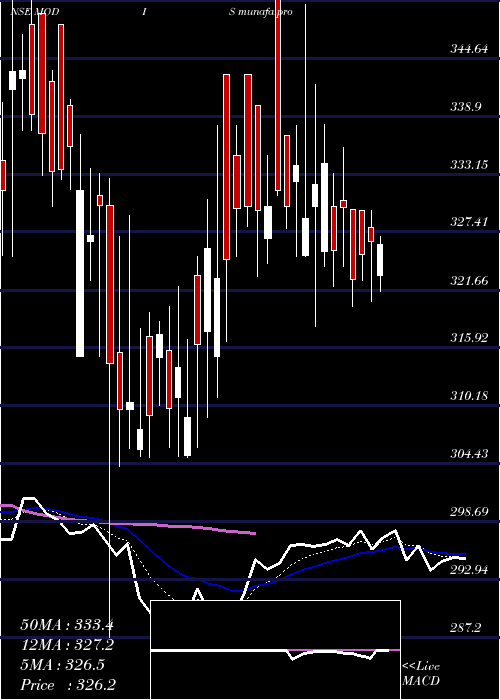
Task: Click the munafa.pro header text
Action: pos(265,12)
